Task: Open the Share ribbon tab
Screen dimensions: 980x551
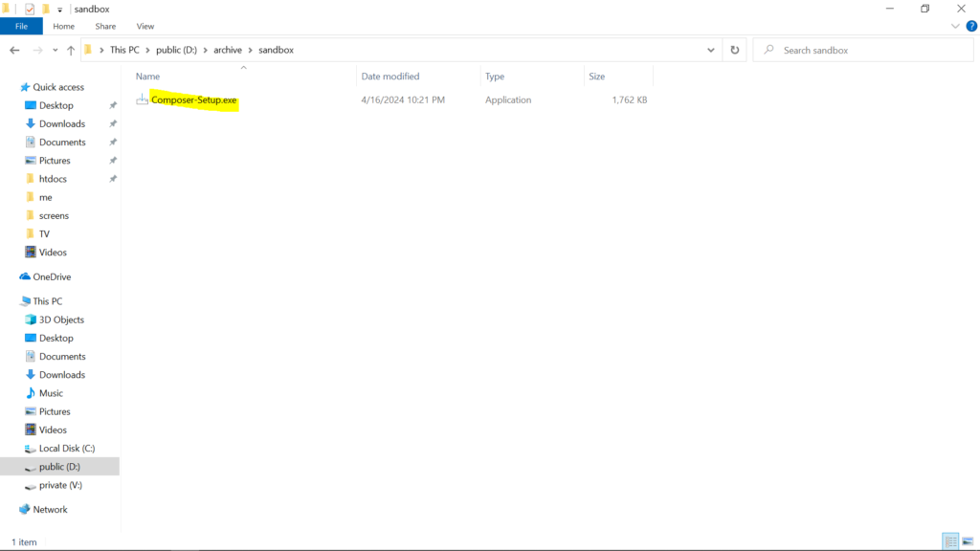Action: [105, 26]
